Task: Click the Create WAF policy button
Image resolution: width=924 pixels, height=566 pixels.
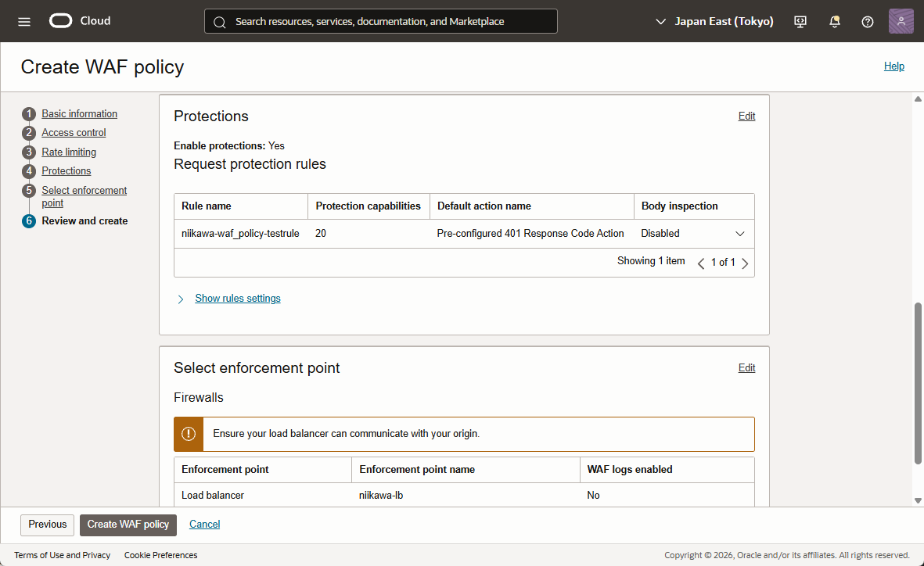Action: click(128, 525)
